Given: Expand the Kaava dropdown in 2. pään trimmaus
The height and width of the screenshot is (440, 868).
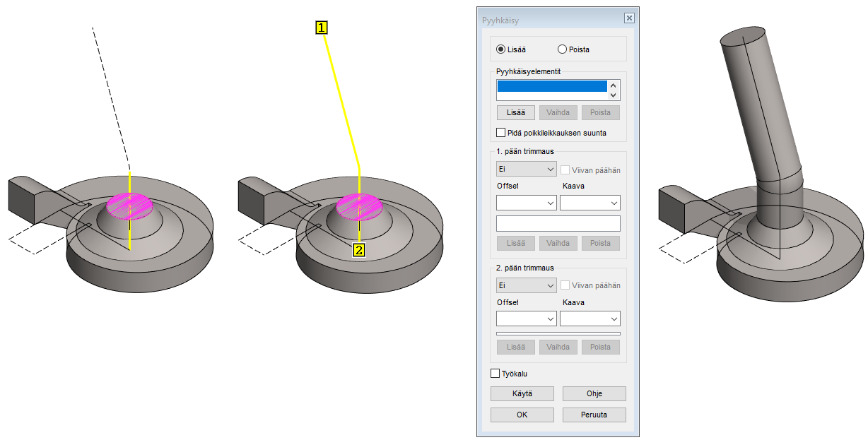Looking at the screenshot, I should point(590,319).
